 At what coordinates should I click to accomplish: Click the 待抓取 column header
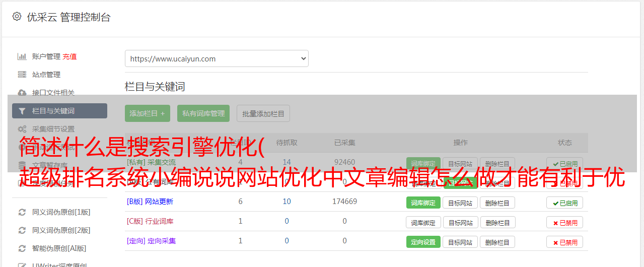click(x=287, y=143)
